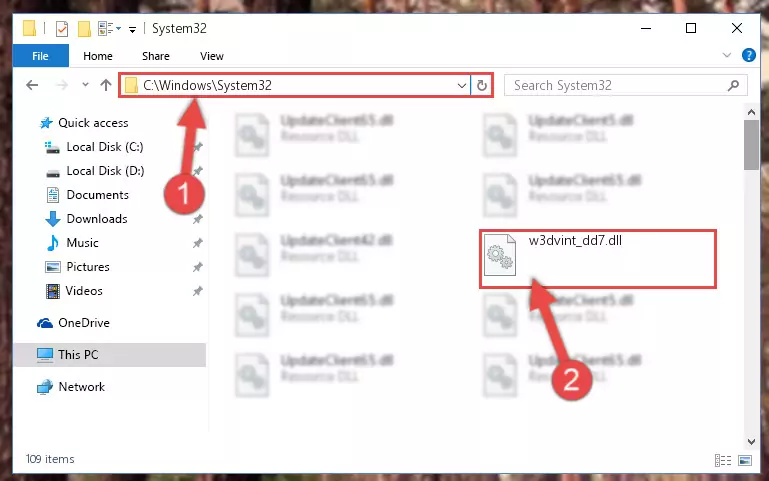This screenshot has width=769, height=481.
Task: Click Properties icon in quick access toolbar
Action: click(62, 29)
